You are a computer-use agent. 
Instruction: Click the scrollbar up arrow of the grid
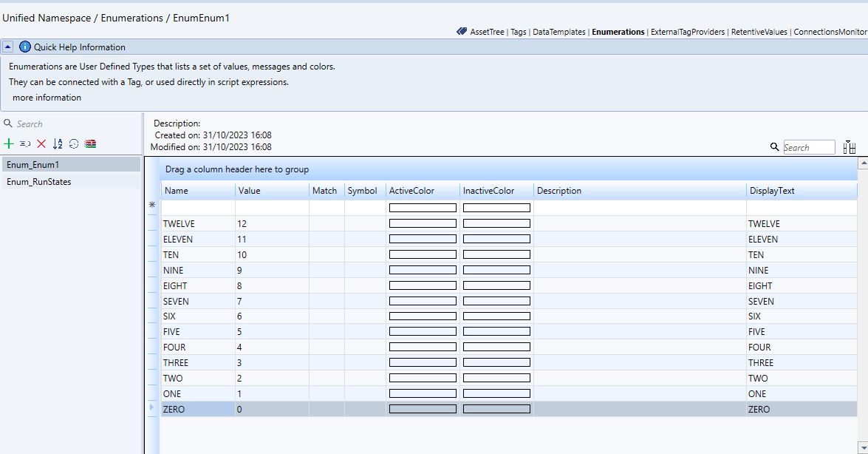[x=862, y=163]
